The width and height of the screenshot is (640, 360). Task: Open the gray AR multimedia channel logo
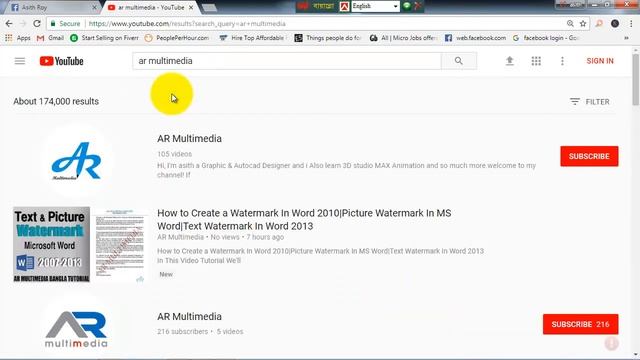pos(76,330)
